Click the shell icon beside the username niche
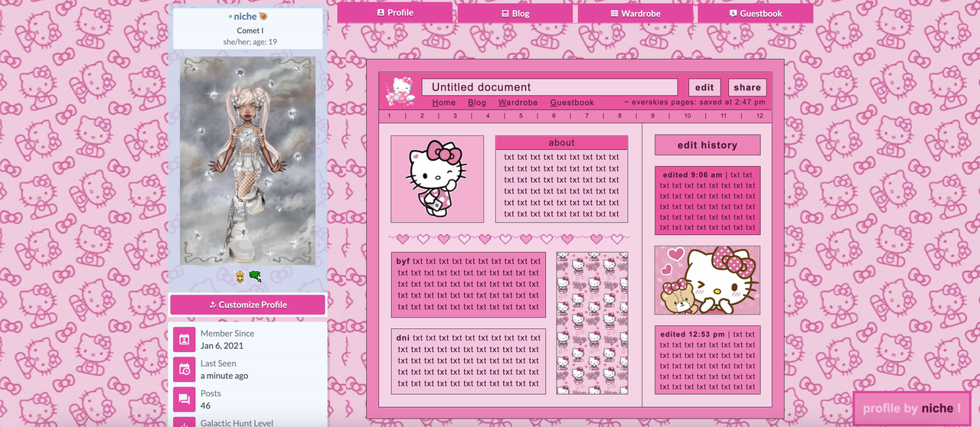980x427 pixels. [264, 16]
